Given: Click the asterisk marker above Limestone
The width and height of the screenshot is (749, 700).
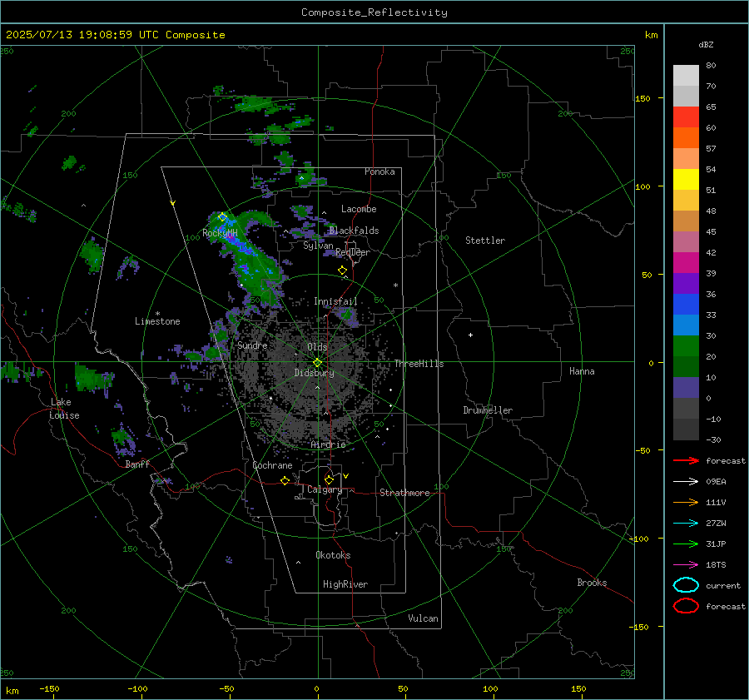Looking at the screenshot, I should pos(157,314).
